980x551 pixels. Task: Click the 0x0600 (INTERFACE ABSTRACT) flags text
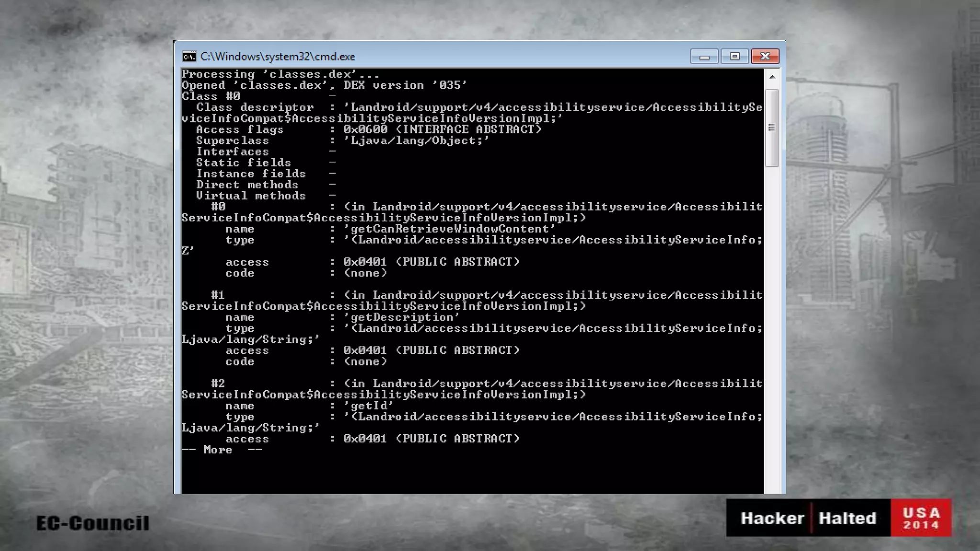[442, 130]
